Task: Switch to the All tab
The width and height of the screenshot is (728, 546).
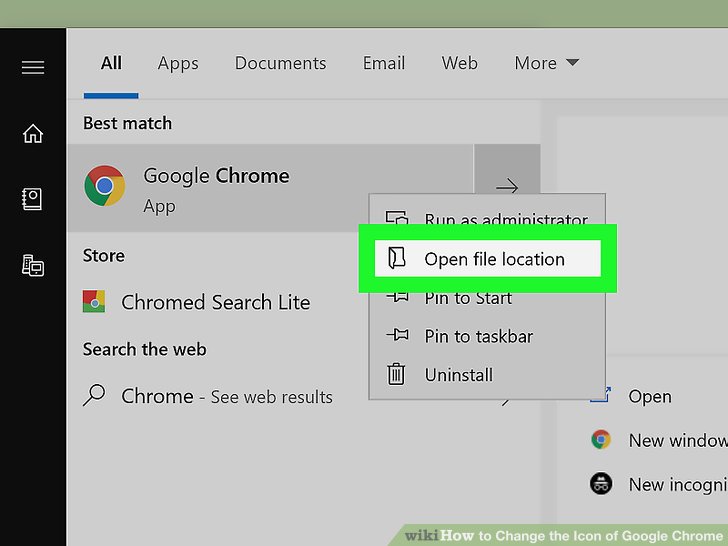Action: coord(111,63)
